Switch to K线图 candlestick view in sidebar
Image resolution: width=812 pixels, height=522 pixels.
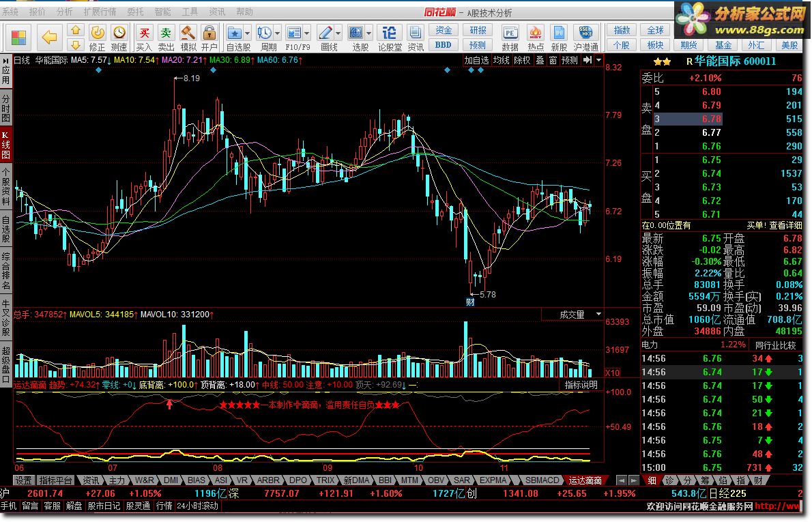(5, 145)
